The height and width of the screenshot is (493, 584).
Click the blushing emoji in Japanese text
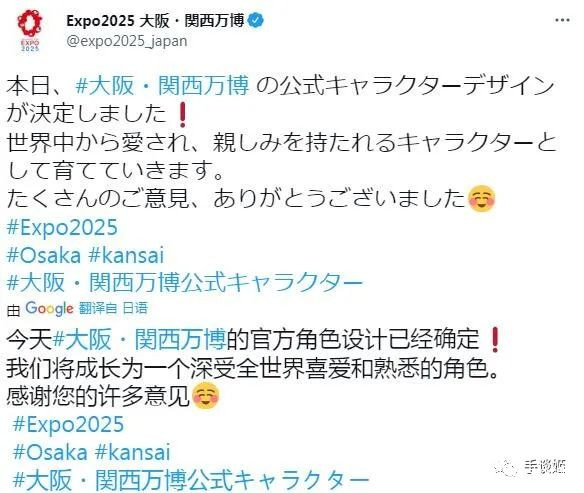coord(481,199)
